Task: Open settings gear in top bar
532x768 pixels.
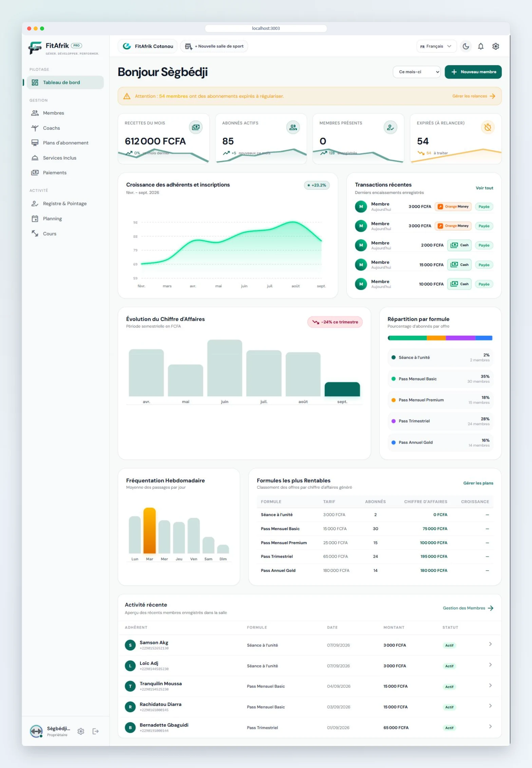Action: (x=496, y=46)
